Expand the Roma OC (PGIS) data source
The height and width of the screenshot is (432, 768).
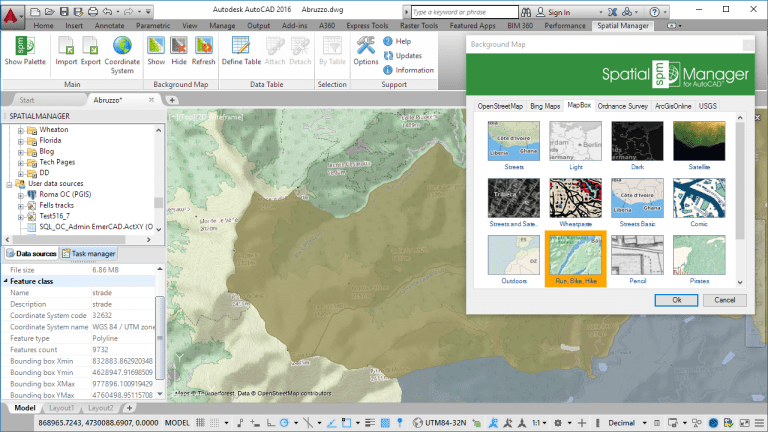click(x=21, y=195)
